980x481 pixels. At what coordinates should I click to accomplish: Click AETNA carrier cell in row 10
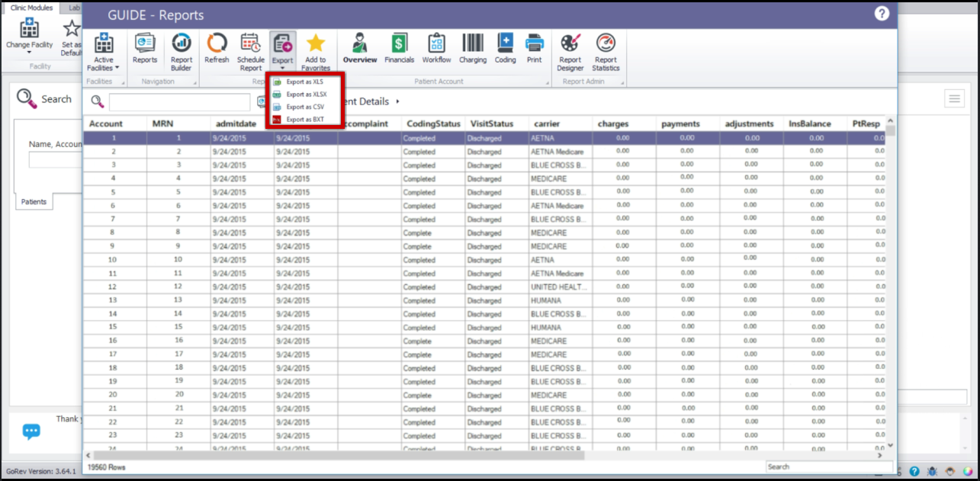click(561, 260)
